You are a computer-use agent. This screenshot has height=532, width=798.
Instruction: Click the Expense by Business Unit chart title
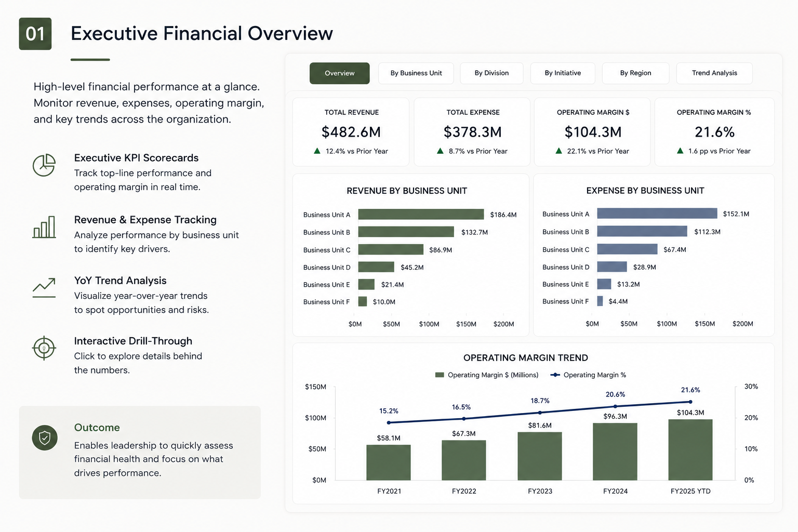click(x=645, y=191)
